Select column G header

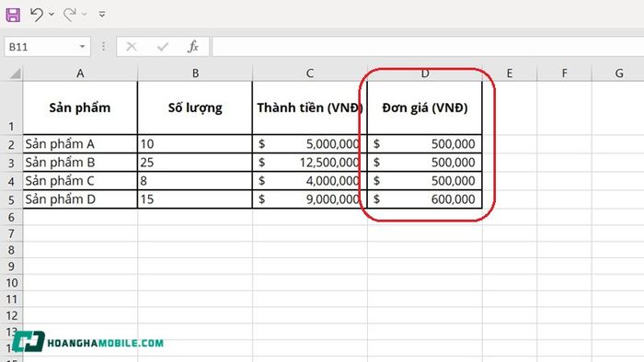pyautogui.click(x=618, y=74)
